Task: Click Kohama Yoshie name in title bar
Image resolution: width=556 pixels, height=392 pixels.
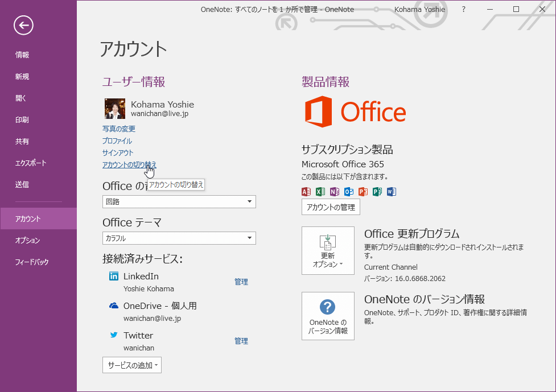Action: [x=419, y=10]
